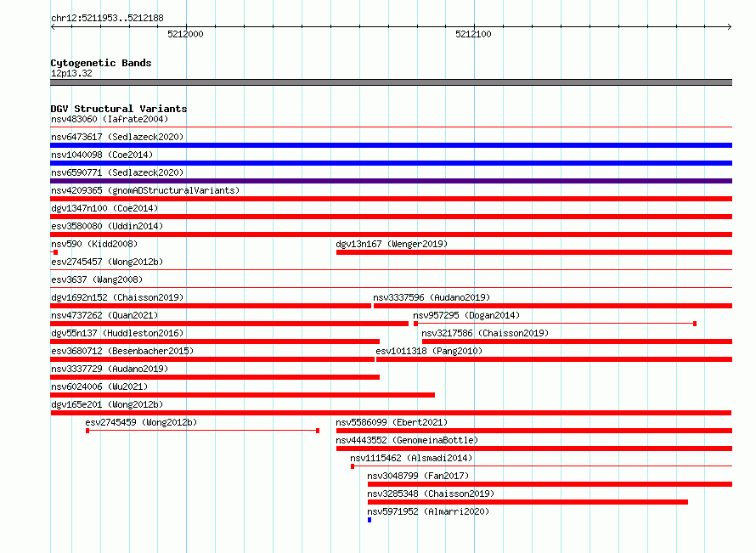Open variant nsv6473617 (Sedlazeck2020)
The height and width of the screenshot is (553, 756).
point(117,137)
